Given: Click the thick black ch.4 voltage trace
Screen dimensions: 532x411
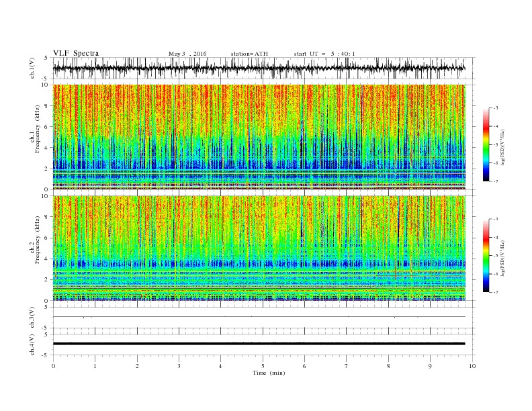Looking at the screenshot, I should coord(259,344).
